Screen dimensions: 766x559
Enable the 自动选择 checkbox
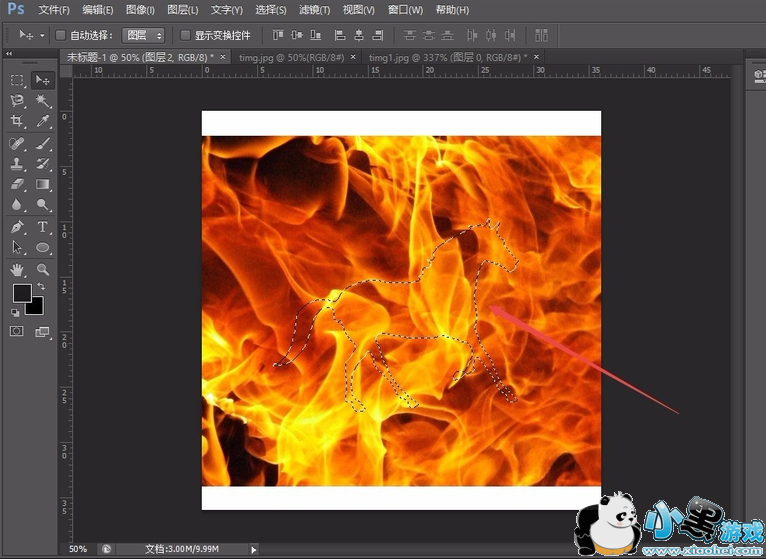point(61,35)
